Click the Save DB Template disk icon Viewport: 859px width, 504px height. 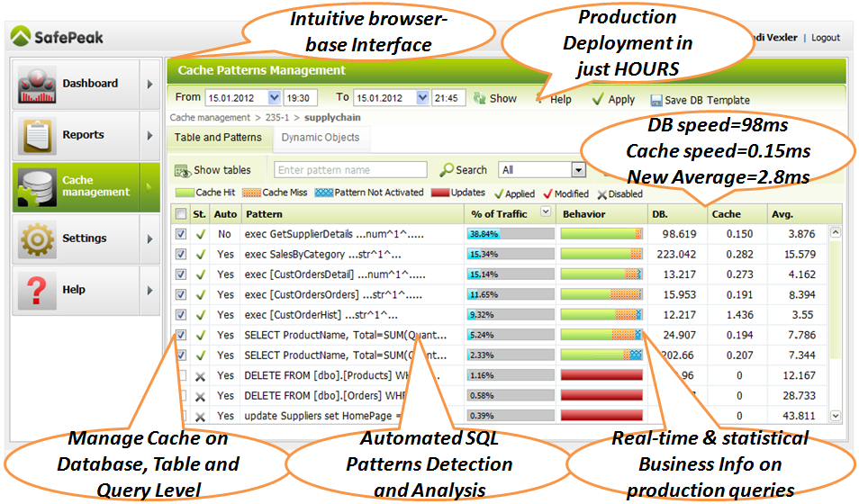[x=656, y=100]
